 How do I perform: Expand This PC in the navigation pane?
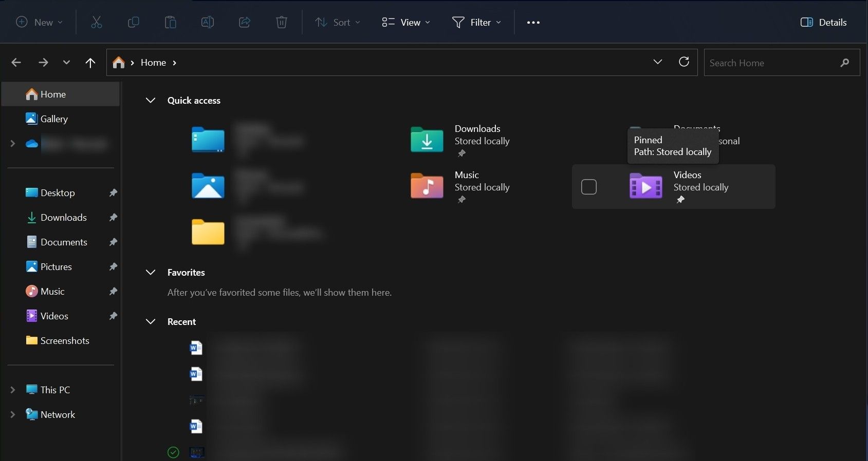coord(13,390)
